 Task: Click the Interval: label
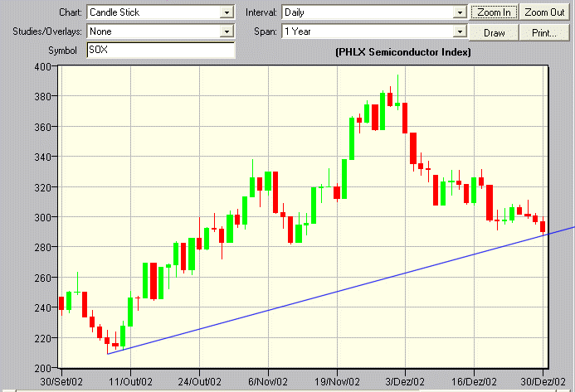pyautogui.click(x=261, y=12)
